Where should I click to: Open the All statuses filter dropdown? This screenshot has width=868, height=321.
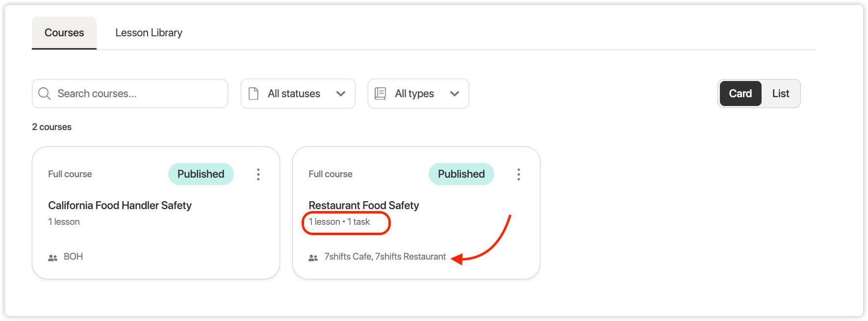298,93
